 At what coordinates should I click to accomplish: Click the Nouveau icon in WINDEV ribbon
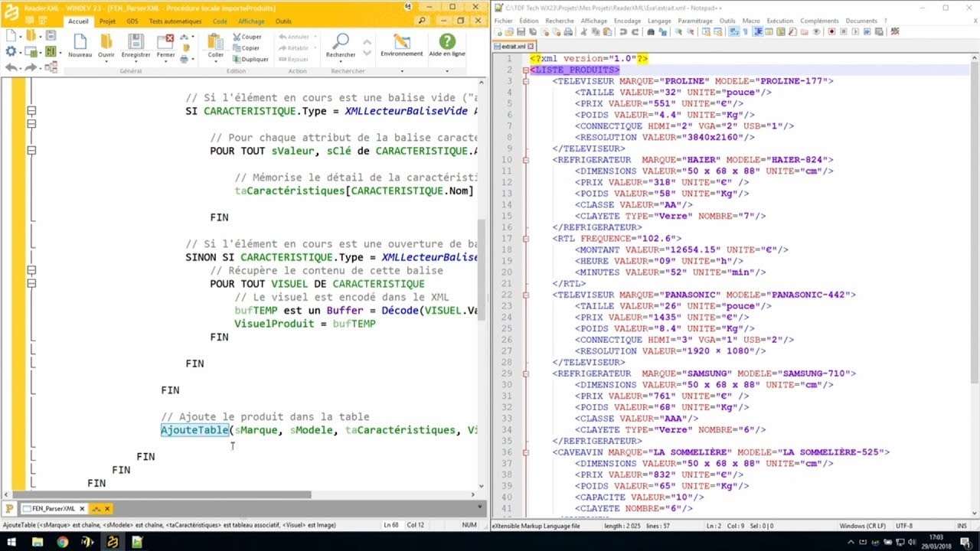[x=80, y=41]
